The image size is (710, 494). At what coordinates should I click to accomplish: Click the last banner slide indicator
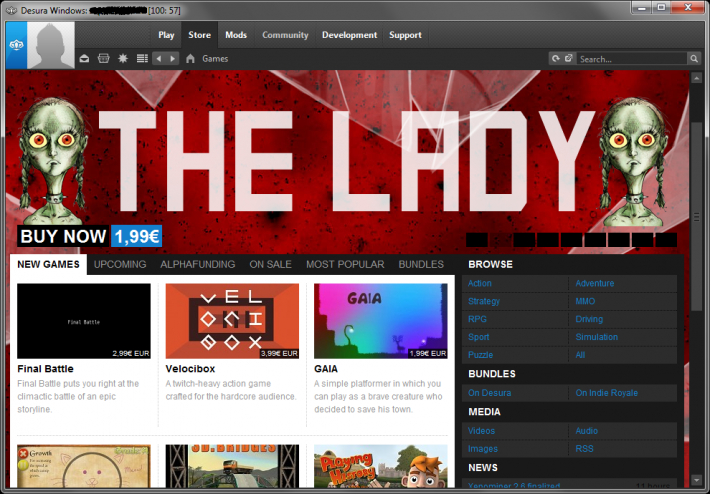(x=666, y=240)
